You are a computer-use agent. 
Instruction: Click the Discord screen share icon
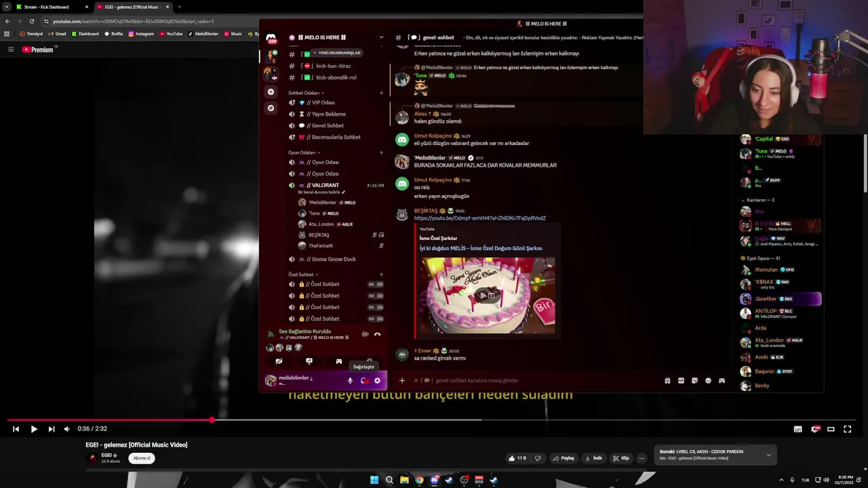pos(309,361)
